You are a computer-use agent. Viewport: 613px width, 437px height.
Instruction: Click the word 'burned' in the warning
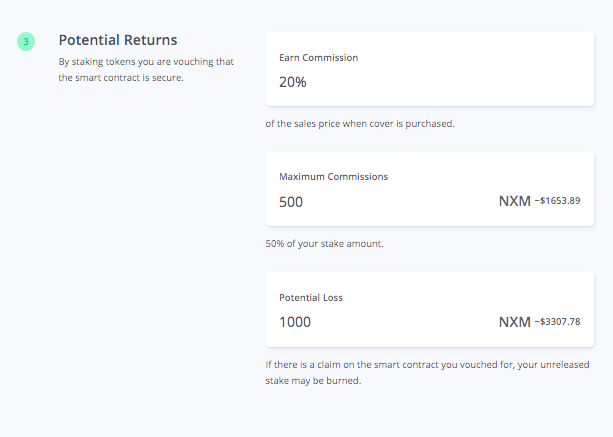coord(344,380)
